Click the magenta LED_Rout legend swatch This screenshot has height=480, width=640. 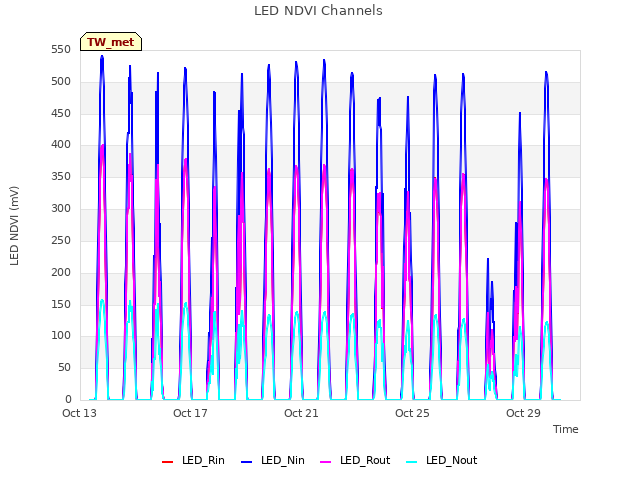point(326,462)
